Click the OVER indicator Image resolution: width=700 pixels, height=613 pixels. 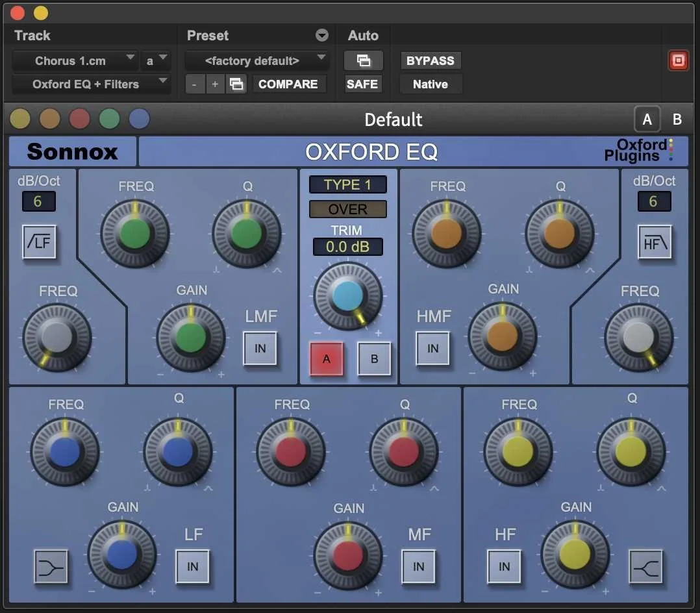pyautogui.click(x=348, y=209)
